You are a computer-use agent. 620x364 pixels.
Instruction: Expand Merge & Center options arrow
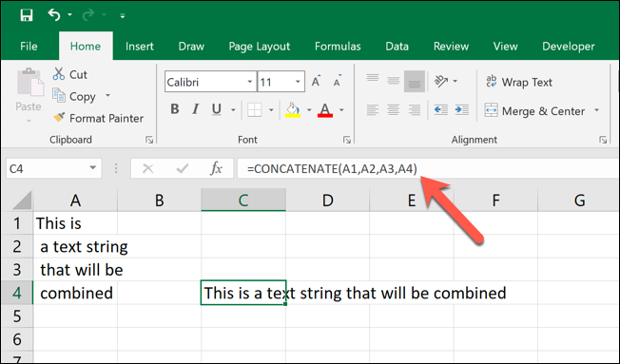click(596, 110)
